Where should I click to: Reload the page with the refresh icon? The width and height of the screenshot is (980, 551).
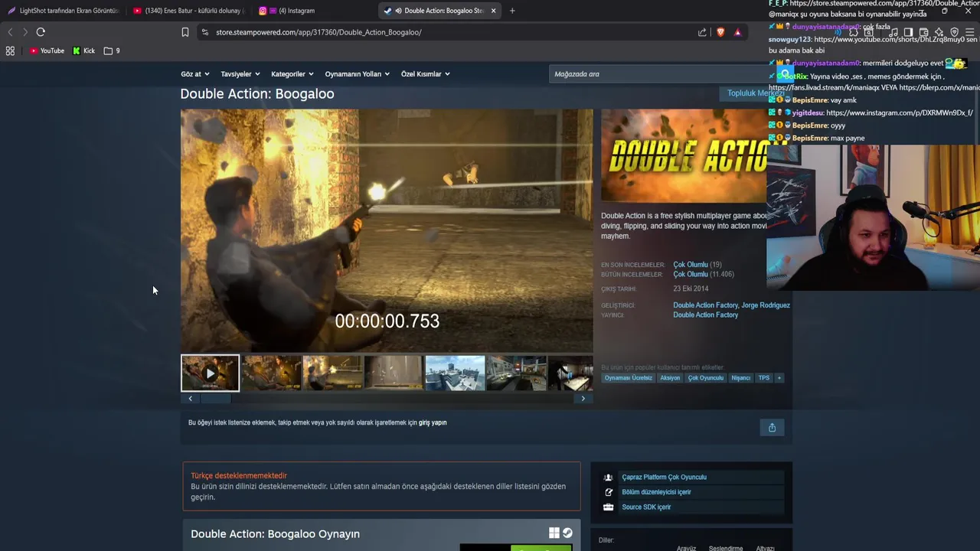(x=41, y=32)
